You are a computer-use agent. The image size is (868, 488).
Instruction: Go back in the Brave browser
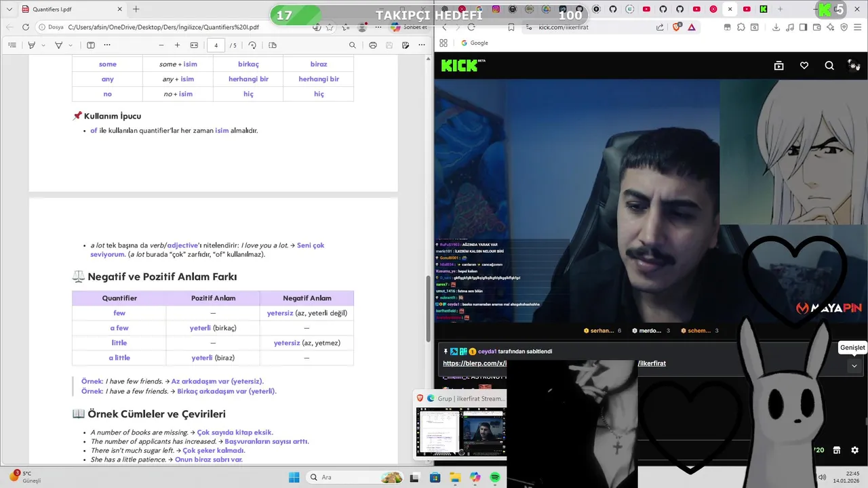445,27
